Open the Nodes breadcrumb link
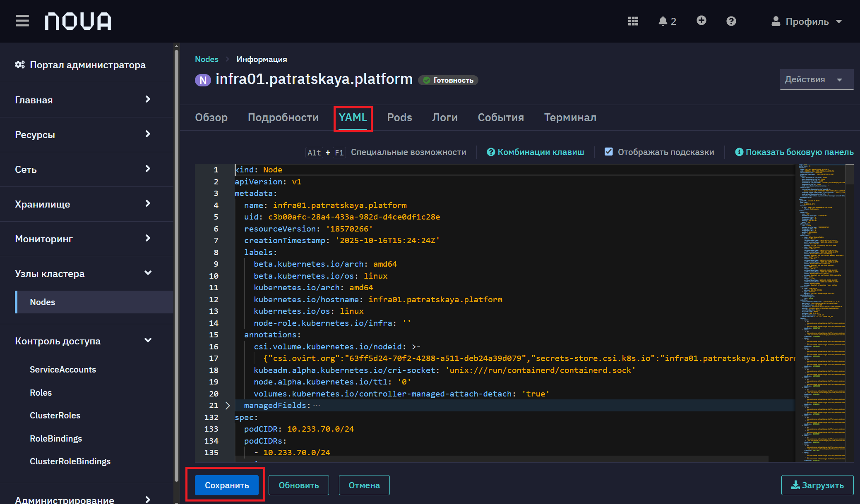860x504 pixels. [207, 59]
